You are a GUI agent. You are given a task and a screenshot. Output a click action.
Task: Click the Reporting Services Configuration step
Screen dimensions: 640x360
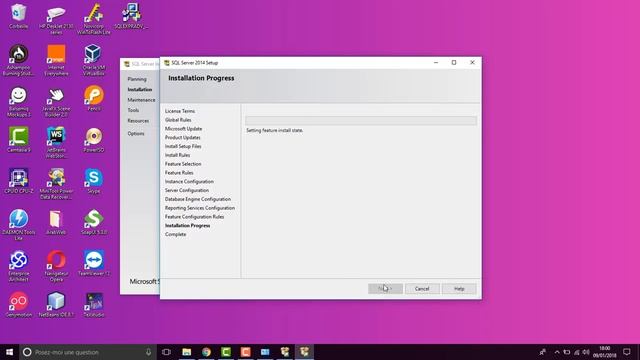coord(200,208)
